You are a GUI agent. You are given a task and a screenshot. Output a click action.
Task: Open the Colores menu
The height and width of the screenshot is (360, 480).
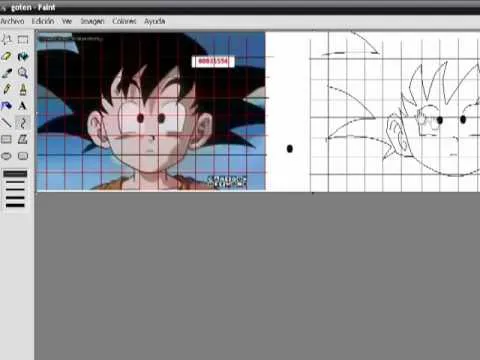point(124,21)
